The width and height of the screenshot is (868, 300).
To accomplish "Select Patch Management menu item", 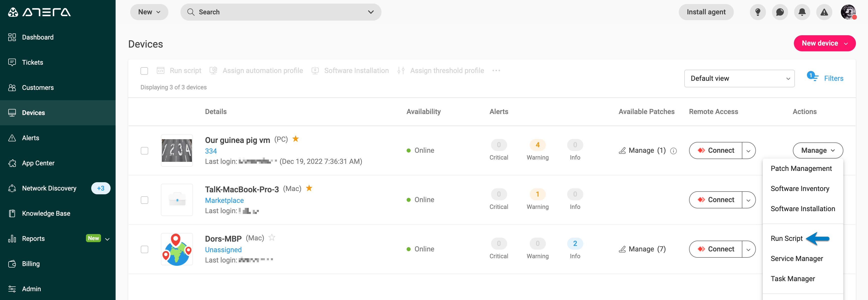I will tap(801, 168).
